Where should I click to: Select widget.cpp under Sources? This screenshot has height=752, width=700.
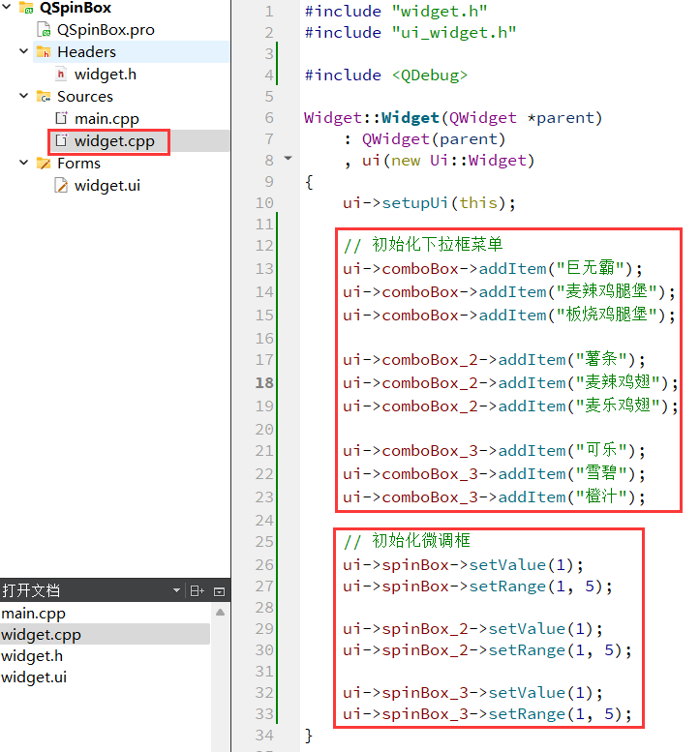click(114, 141)
